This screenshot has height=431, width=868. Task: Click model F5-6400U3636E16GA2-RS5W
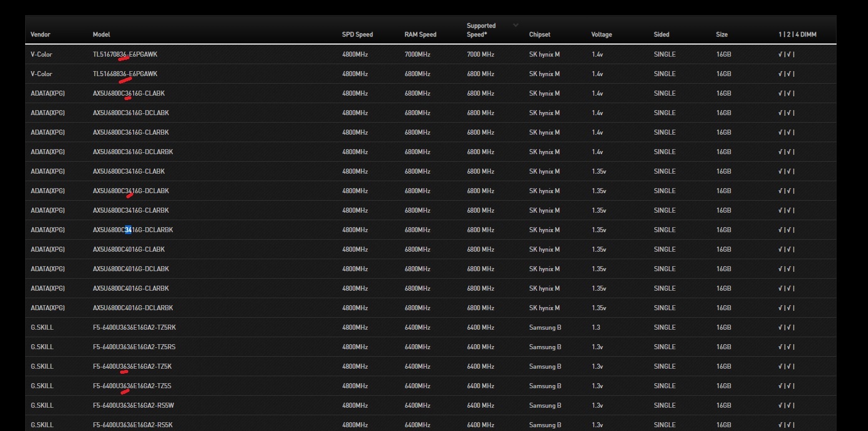(133, 406)
